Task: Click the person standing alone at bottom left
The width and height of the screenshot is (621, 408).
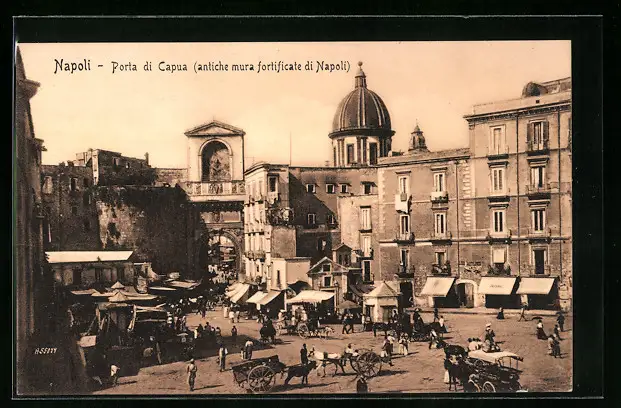Action: [192, 374]
